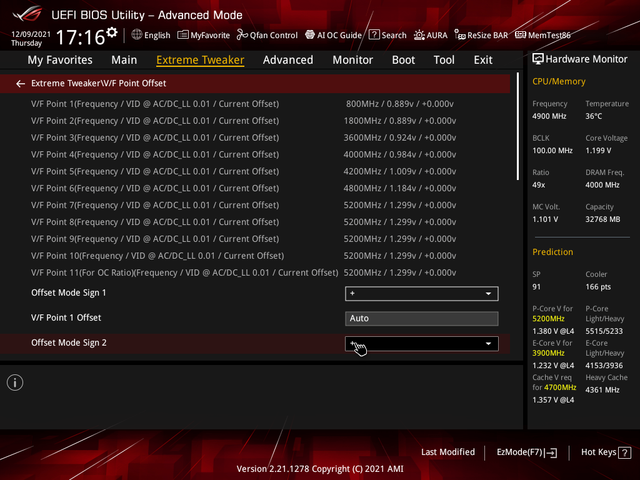Launch MemTest86 icon
Image resolution: width=640 pixels, height=480 pixels.
click(520, 35)
